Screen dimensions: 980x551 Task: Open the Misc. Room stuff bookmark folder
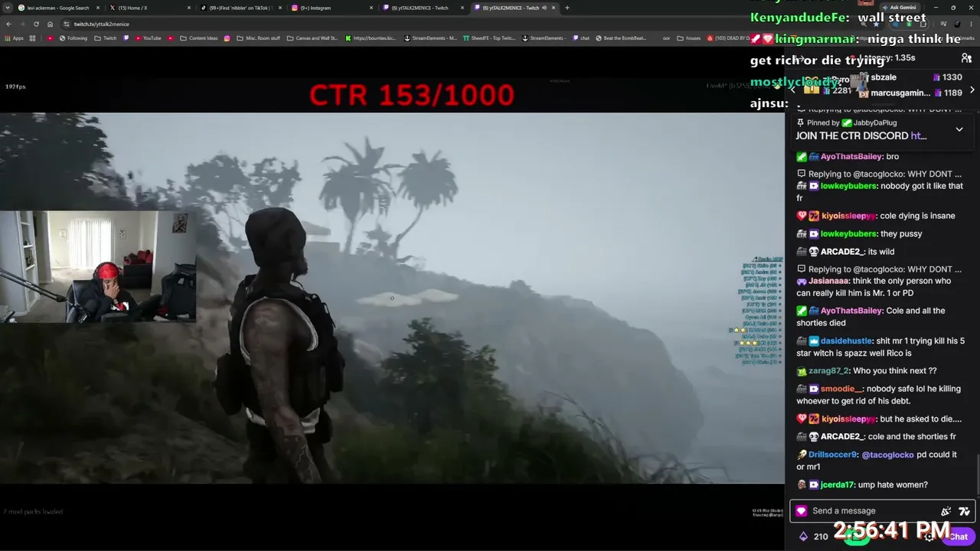(257, 38)
